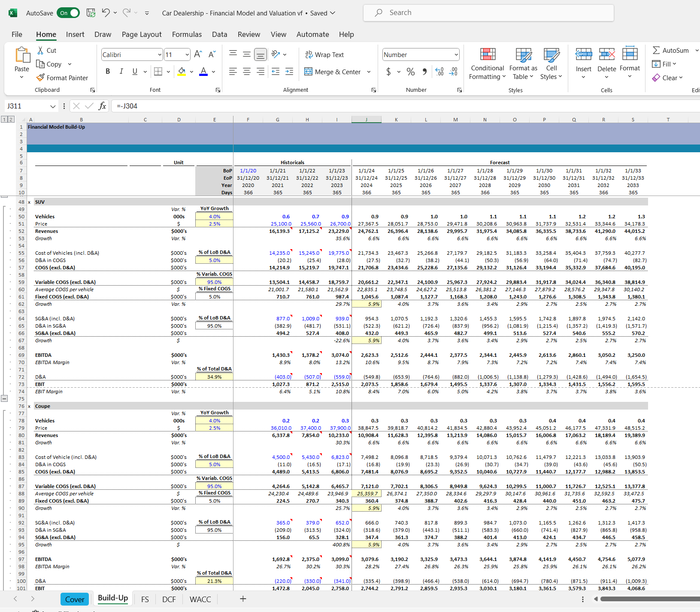
Task: Expand the Number format dropdown
Action: point(456,54)
